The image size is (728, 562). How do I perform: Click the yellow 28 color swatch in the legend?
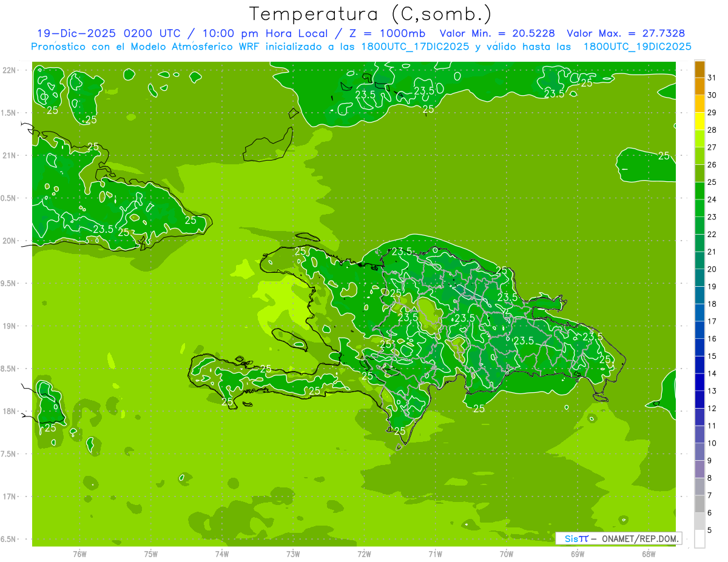point(699,121)
